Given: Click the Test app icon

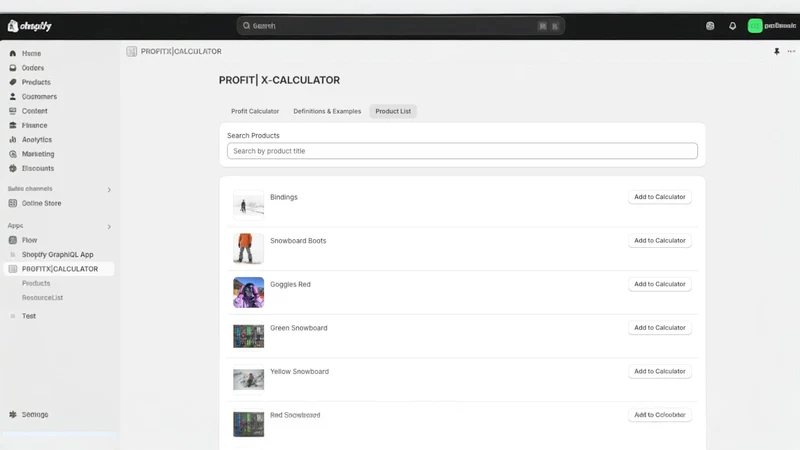Looking at the screenshot, I should 13,316.
